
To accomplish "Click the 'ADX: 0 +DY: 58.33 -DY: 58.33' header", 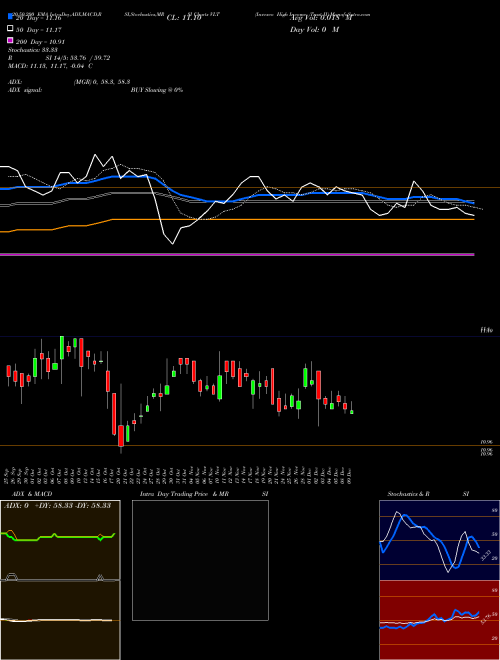I will [x=57, y=505].
